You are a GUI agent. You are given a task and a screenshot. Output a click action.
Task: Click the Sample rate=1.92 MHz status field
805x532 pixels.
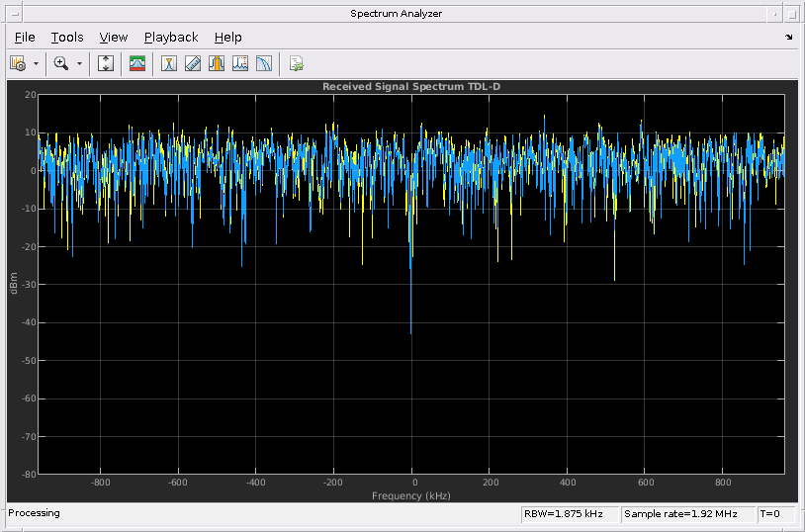687,514
